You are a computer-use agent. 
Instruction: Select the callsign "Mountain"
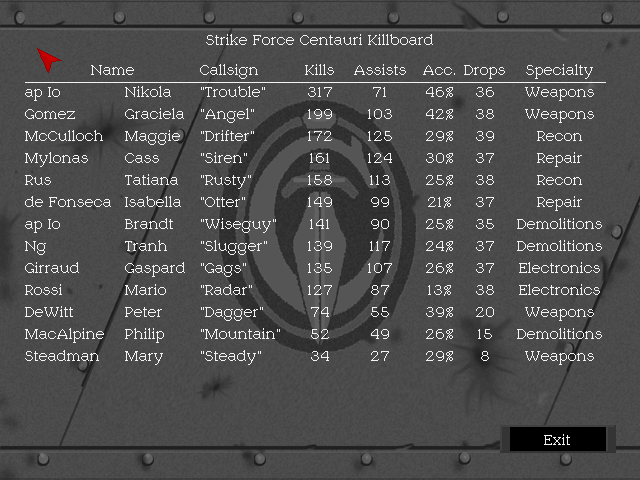click(x=240, y=335)
